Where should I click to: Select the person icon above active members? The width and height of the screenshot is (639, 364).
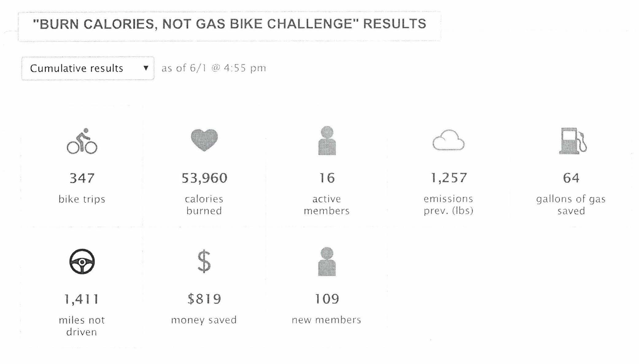(x=327, y=140)
